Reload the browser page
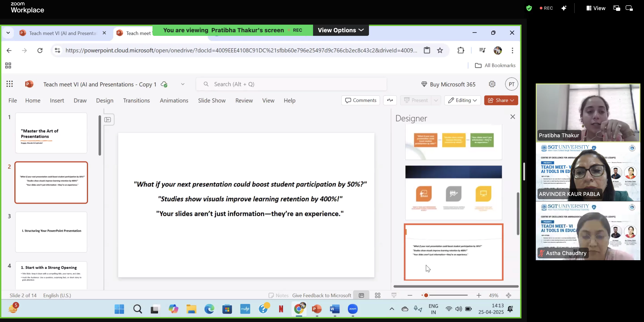644x322 pixels. tap(40, 50)
